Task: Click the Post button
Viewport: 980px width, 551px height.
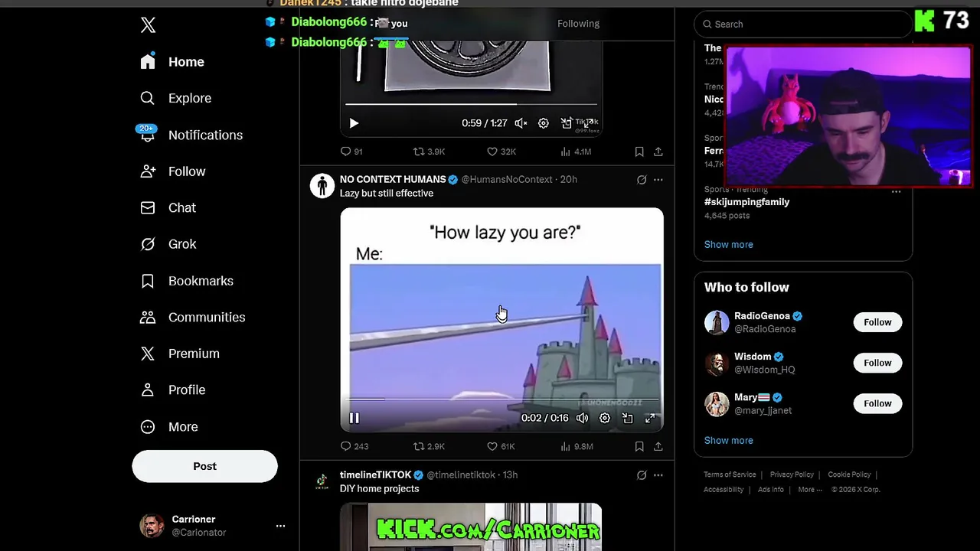Action: tap(204, 466)
